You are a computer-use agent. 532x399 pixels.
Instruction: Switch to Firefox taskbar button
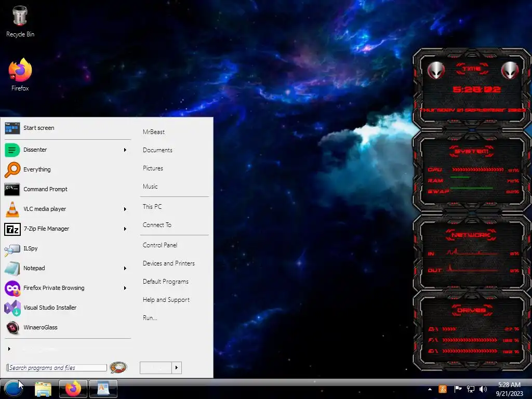(x=73, y=389)
